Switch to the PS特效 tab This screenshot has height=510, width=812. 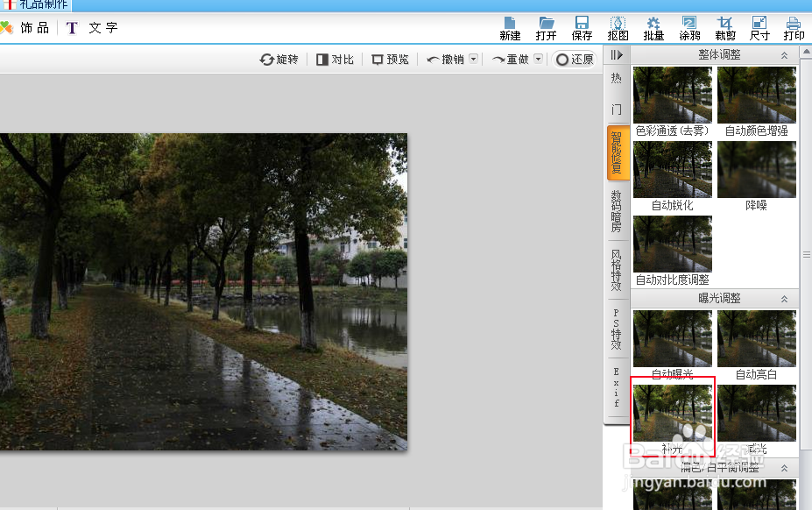tap(617, 329)
